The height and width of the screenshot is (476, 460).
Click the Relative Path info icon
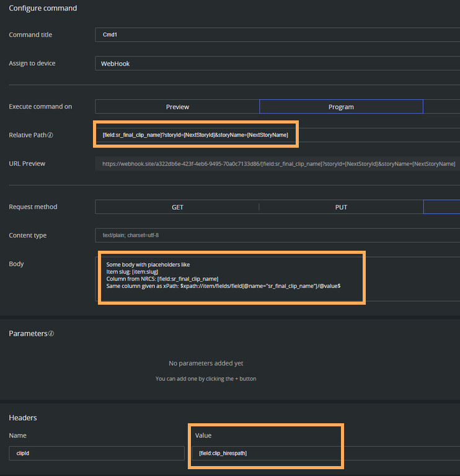[50, 135]
